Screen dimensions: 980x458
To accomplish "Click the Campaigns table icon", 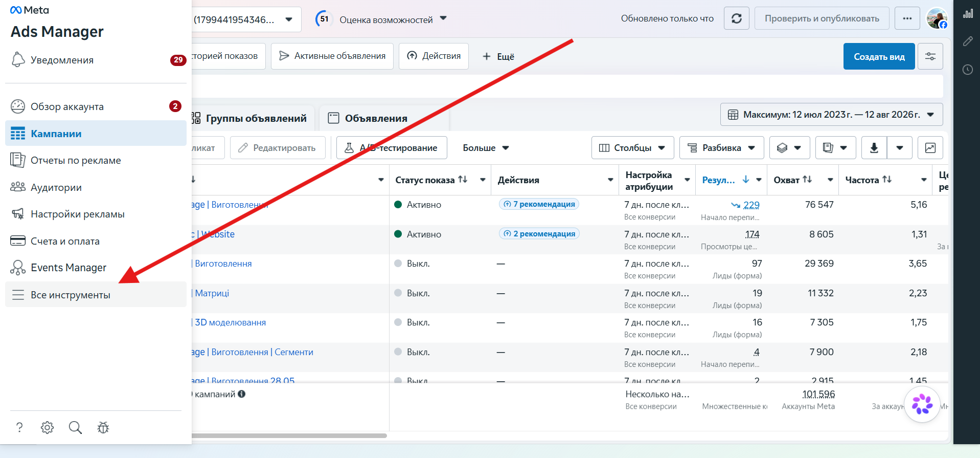I will coord(18,134).
